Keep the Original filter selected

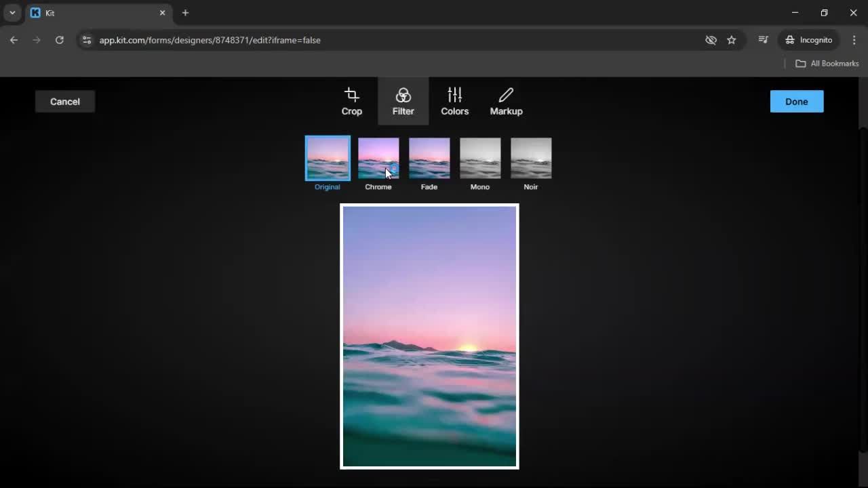[x=328, y=158]
